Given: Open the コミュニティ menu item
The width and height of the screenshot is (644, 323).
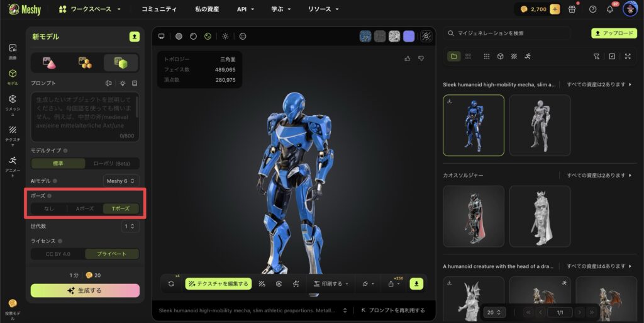Looking at the screenshot, I should point(159,9).
